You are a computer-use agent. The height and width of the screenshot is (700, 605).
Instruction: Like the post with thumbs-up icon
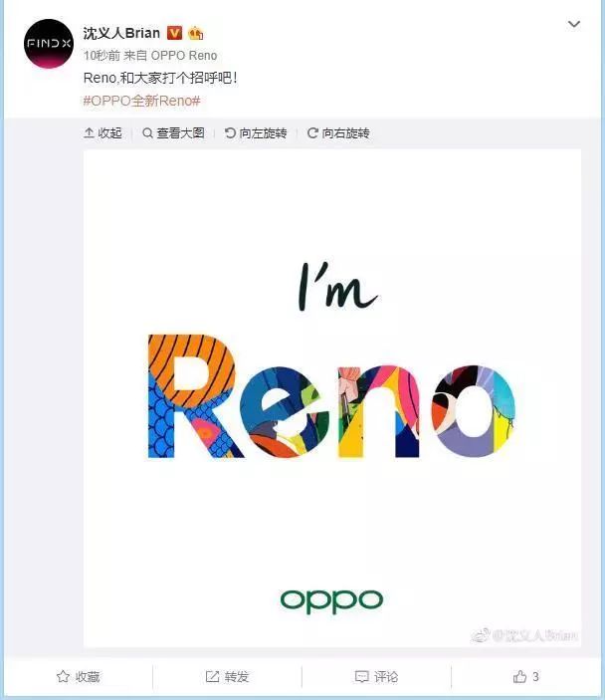pyautogui.click(x=519, y=677)
